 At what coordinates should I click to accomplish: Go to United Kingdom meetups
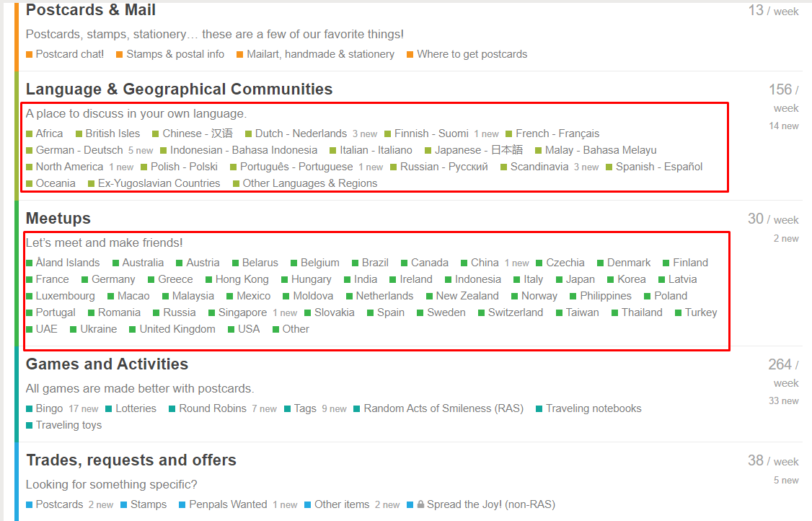coord(177,328)
